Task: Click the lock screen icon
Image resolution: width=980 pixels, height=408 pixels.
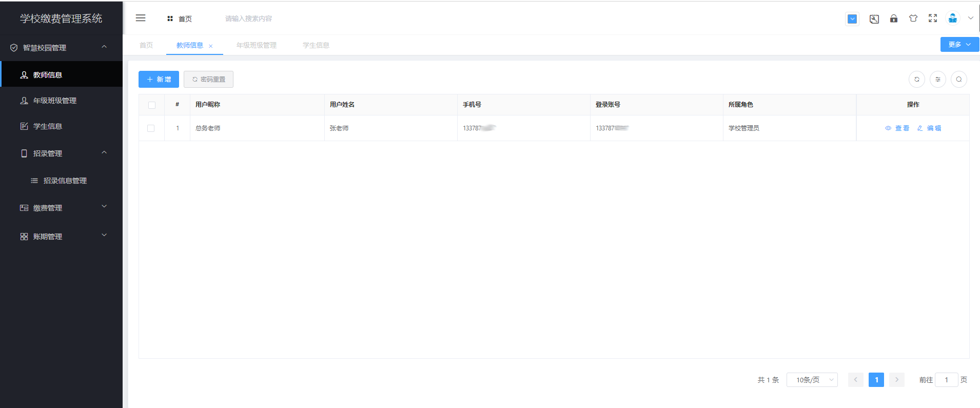Action: (x=893, y=18)
